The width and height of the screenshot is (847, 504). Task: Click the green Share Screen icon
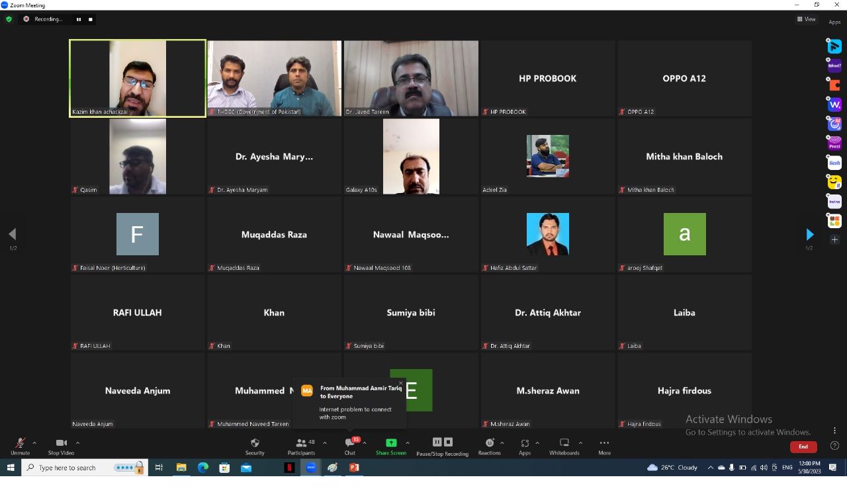click(391, 443)
